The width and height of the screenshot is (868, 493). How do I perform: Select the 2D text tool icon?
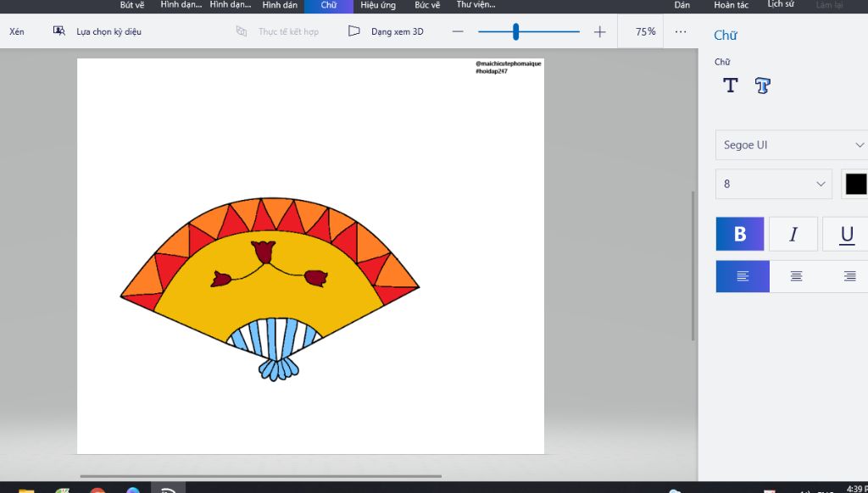coord(730,86)
